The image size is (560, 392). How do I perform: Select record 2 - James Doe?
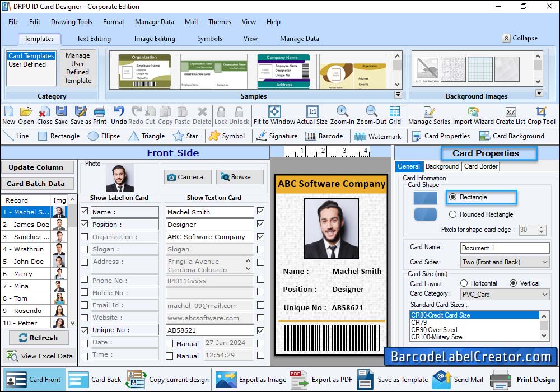34,225
